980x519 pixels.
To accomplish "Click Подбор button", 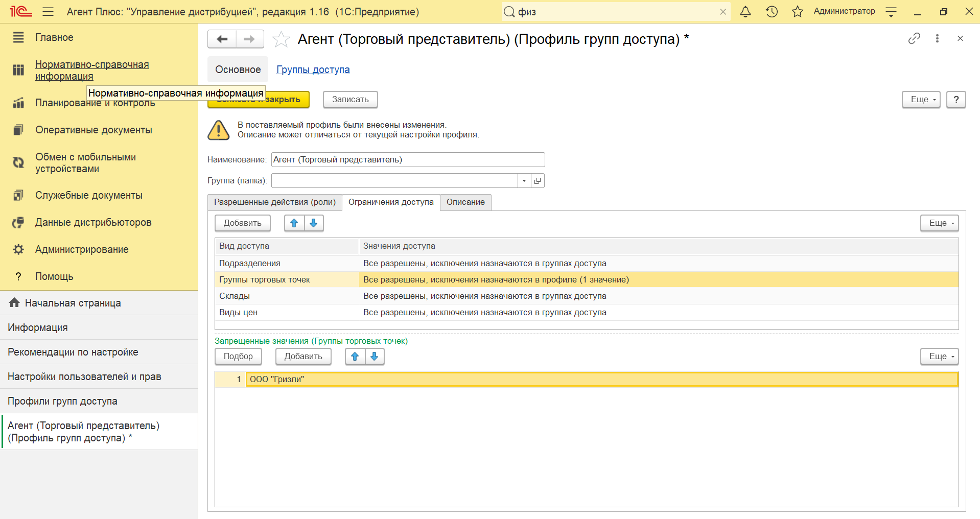I will tap(238, 357).
